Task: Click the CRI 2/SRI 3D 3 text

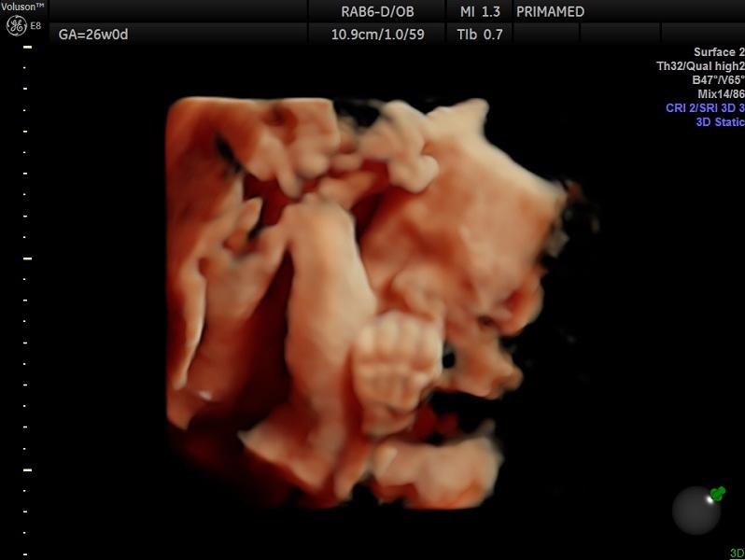Action: (x=705, y=108)
